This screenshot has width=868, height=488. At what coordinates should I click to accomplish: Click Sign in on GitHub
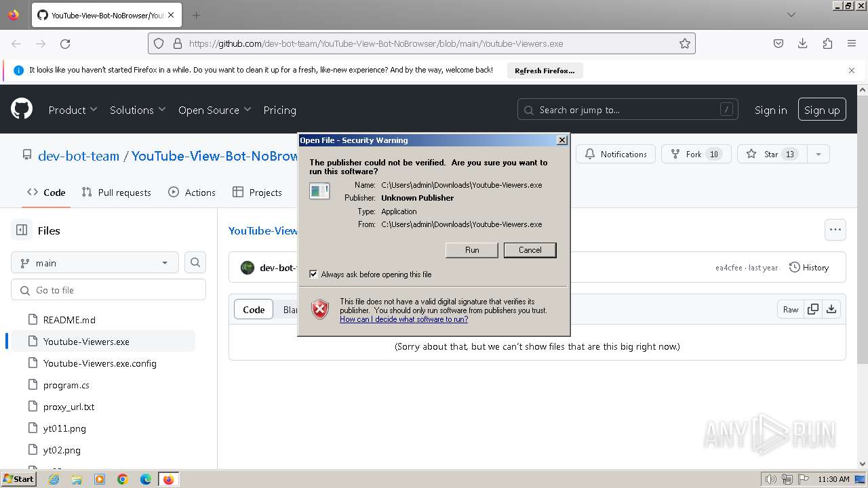pos(771,110)
